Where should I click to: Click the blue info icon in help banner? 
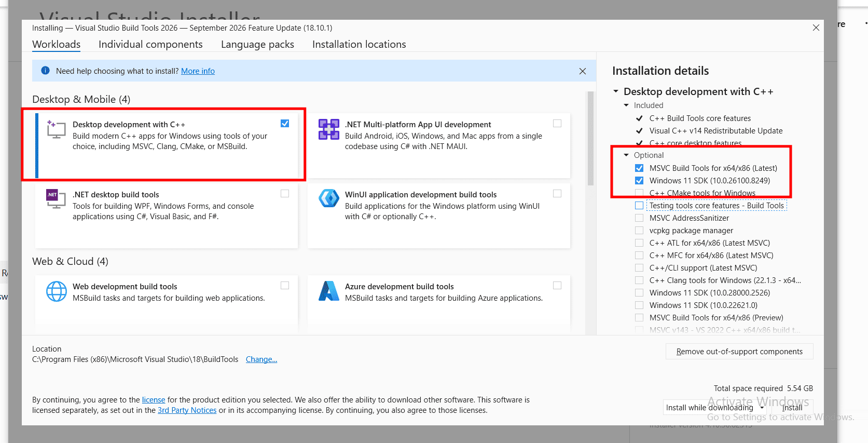[45, 71]
